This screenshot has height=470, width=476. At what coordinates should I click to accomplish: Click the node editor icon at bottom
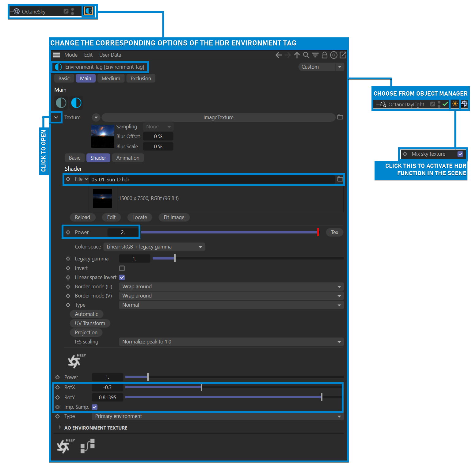click(88, 446)
